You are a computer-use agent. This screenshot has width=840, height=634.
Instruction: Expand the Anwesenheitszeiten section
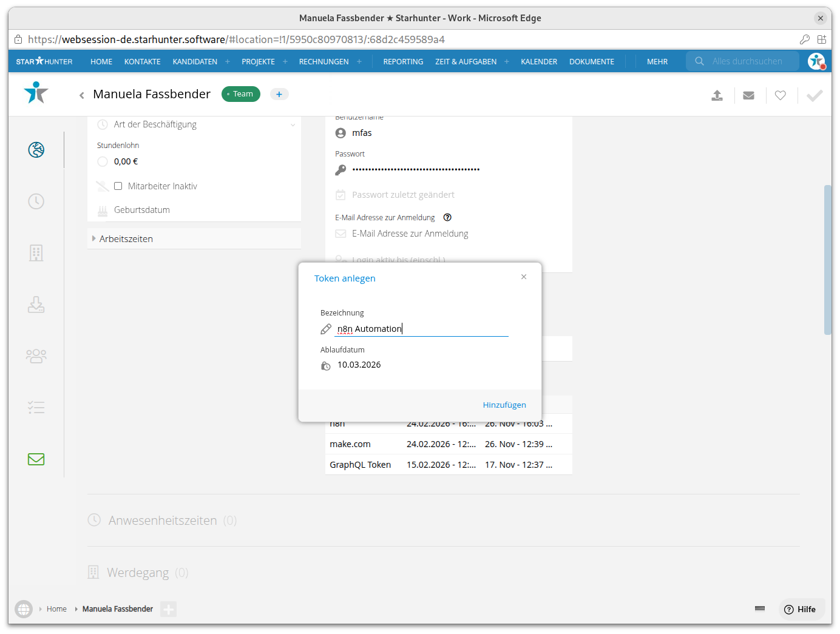click(163, 521)
